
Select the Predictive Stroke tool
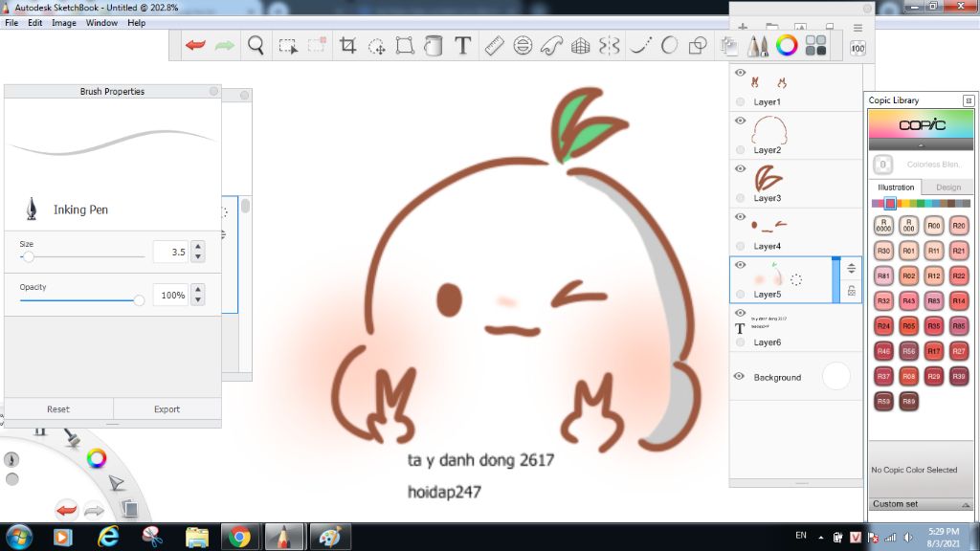coord(669,45)
